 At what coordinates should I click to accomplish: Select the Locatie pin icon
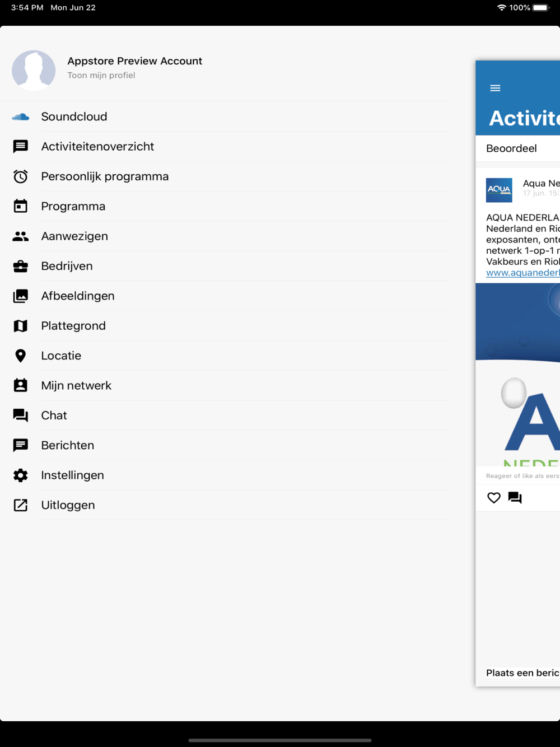point(21,356)
